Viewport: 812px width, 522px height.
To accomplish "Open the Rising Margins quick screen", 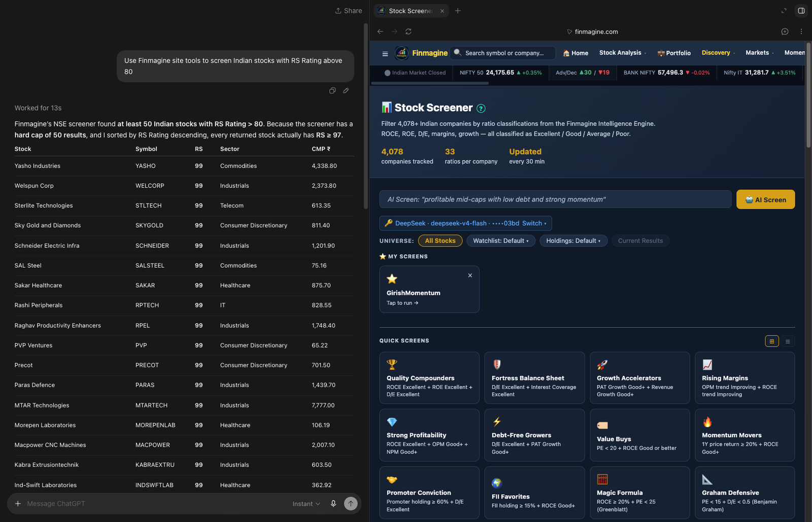I will point(745,378).
